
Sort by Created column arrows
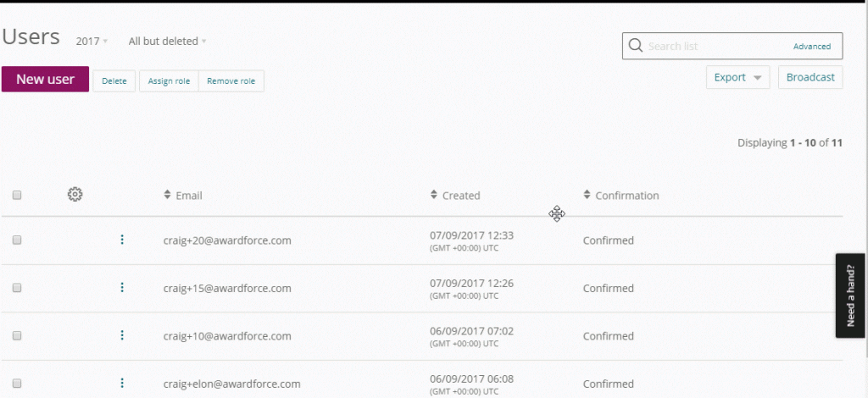(434, 196)
